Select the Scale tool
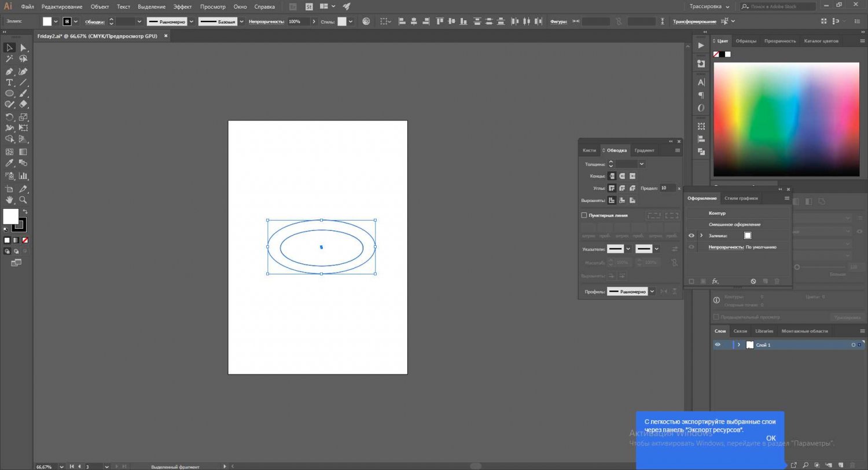Image resolution: width=868 pixels, height=470 pixels. pyautogui.click(x=24, y=117)
